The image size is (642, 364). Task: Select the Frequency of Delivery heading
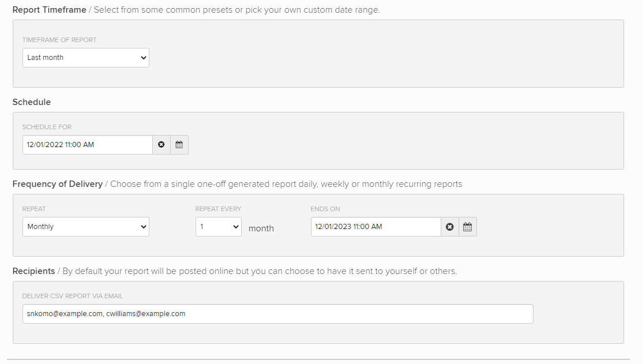point(57,184)
